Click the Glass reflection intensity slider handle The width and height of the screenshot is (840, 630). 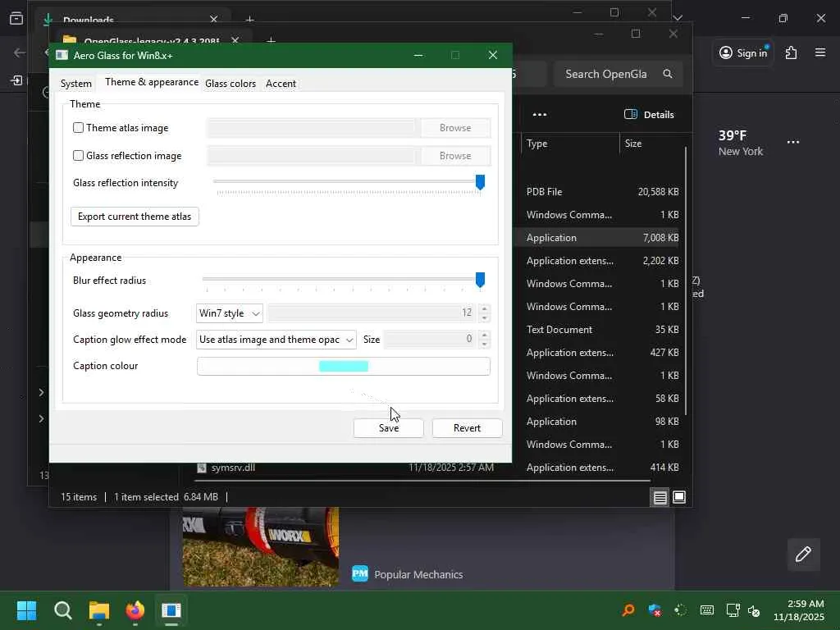[480, 182]
